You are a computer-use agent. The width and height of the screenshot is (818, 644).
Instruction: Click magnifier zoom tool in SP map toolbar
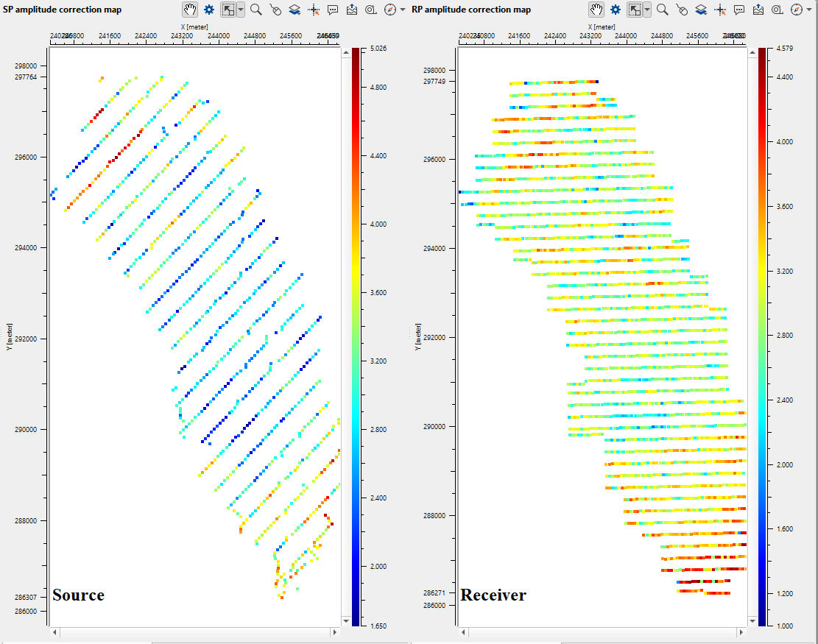[256, 10]
